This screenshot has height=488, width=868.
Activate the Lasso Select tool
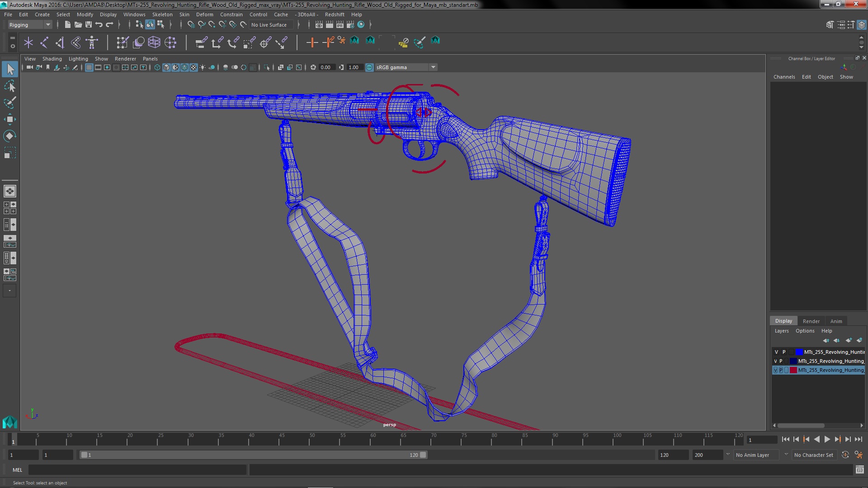10,86
